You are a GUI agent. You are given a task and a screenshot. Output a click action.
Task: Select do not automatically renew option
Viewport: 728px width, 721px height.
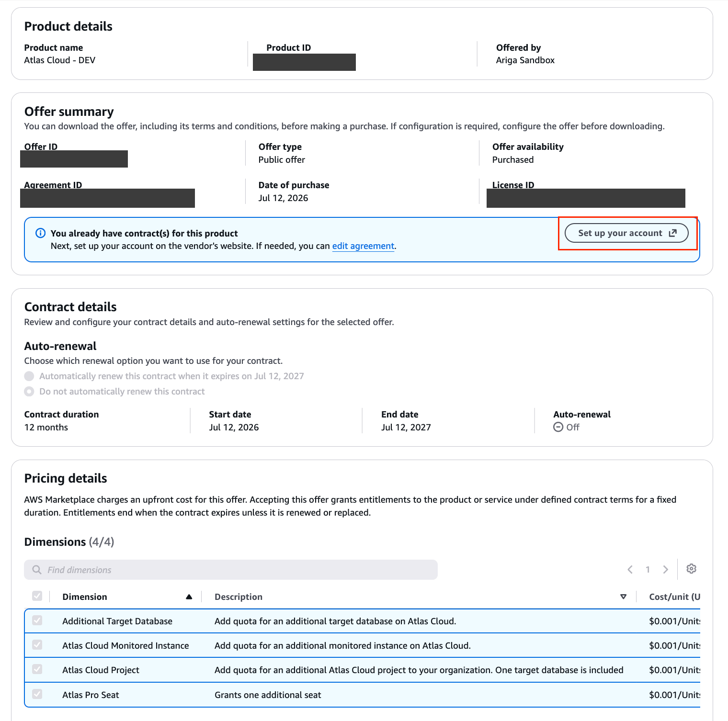pyautogui.click(x=29, y=392)
